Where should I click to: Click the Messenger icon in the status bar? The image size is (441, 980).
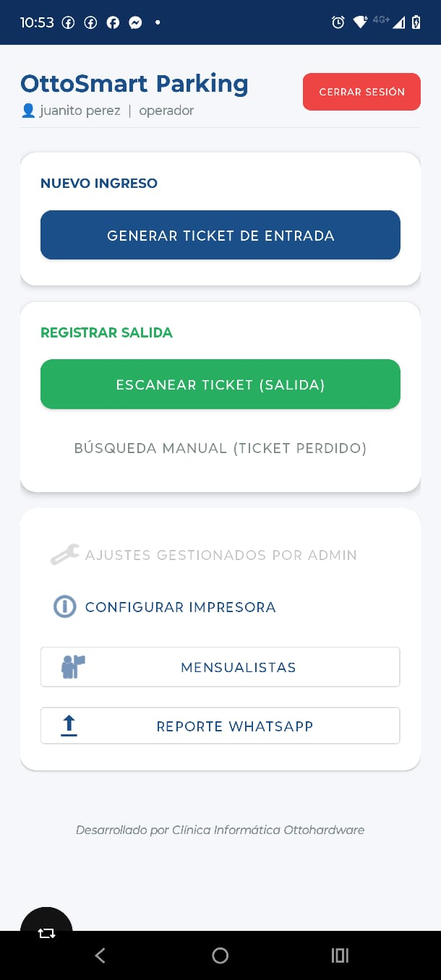click(136, 22)
